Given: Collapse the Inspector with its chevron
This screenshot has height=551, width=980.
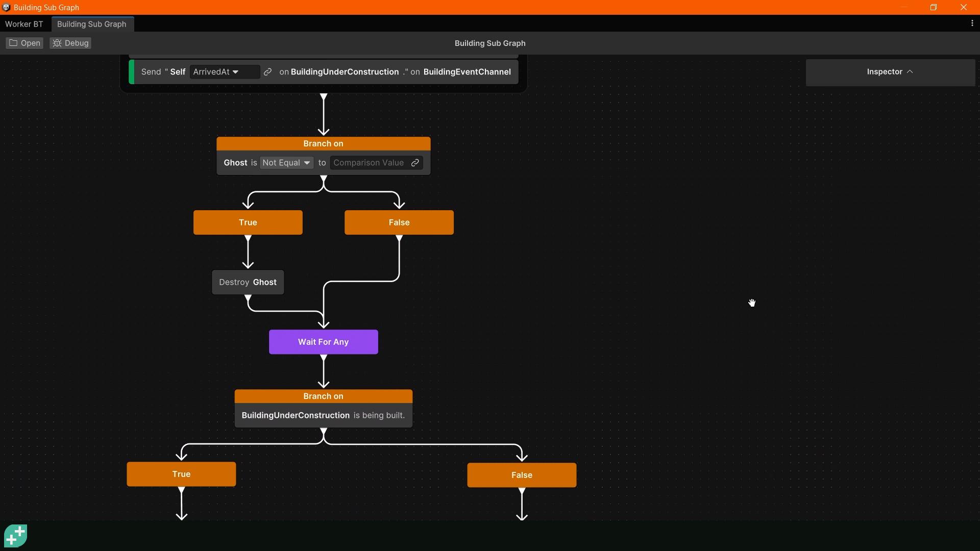Looking at the screenshot, I should coord(910,71).
